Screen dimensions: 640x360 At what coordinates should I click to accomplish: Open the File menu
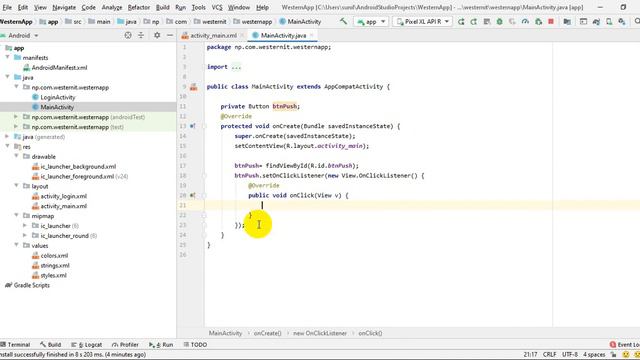[x=7, y=7]
